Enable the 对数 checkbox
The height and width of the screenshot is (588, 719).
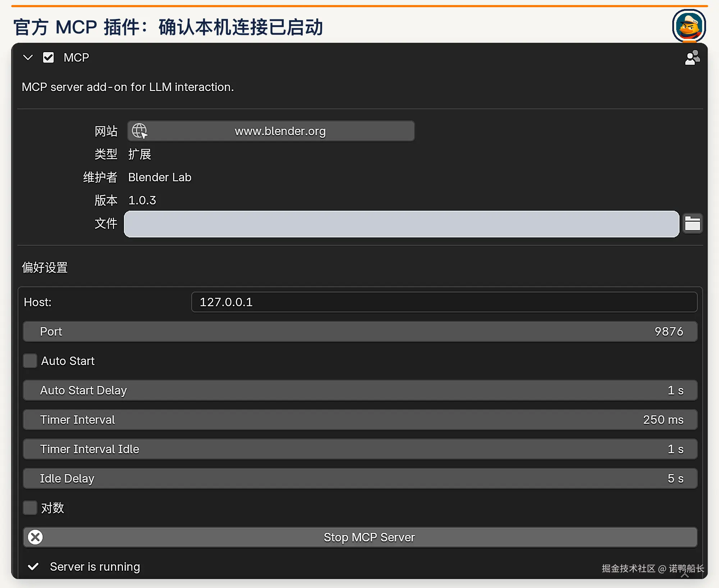[30, 508]
